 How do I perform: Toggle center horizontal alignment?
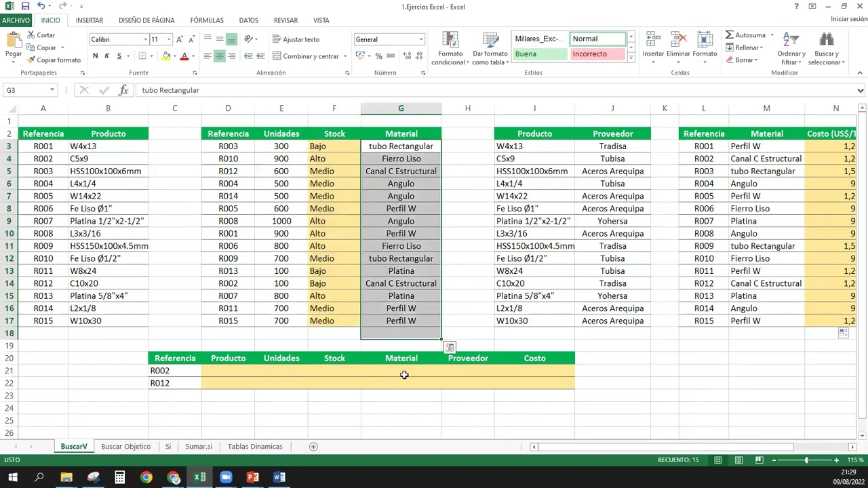click(220, 56)
